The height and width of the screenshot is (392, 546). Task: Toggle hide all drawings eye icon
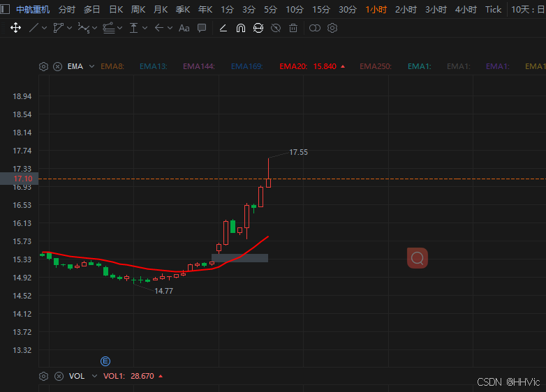coord(276,28)
